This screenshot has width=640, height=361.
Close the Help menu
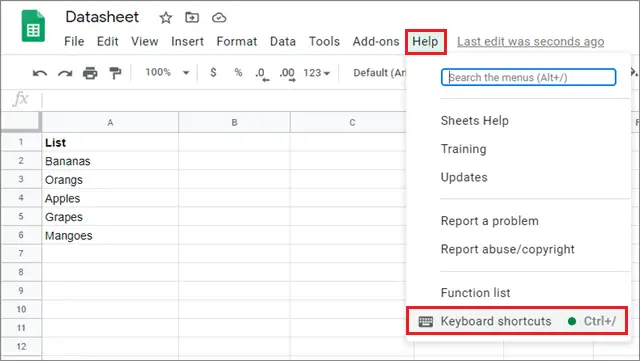click(x=425, y=41)
